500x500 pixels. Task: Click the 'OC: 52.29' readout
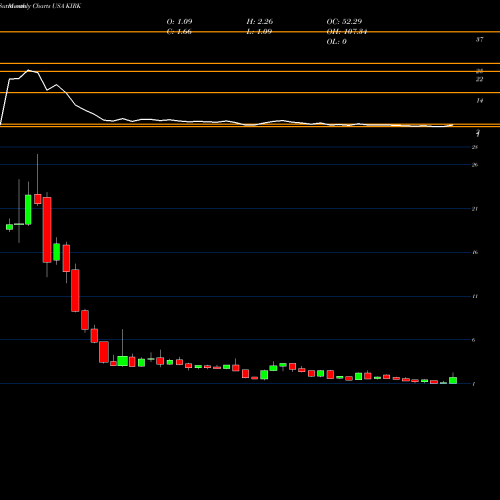click(344, 22)
